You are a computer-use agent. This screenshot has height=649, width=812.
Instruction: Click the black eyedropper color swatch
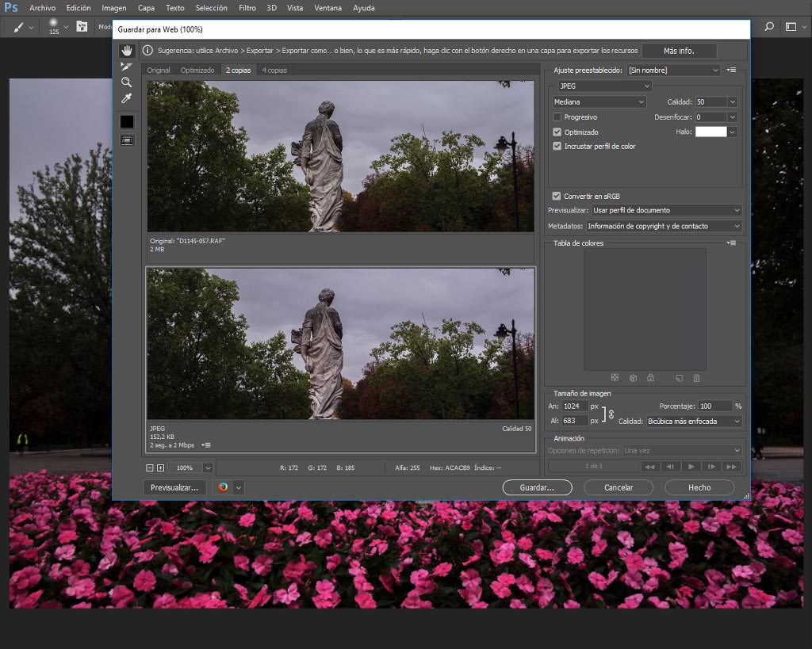pos(127,121)
